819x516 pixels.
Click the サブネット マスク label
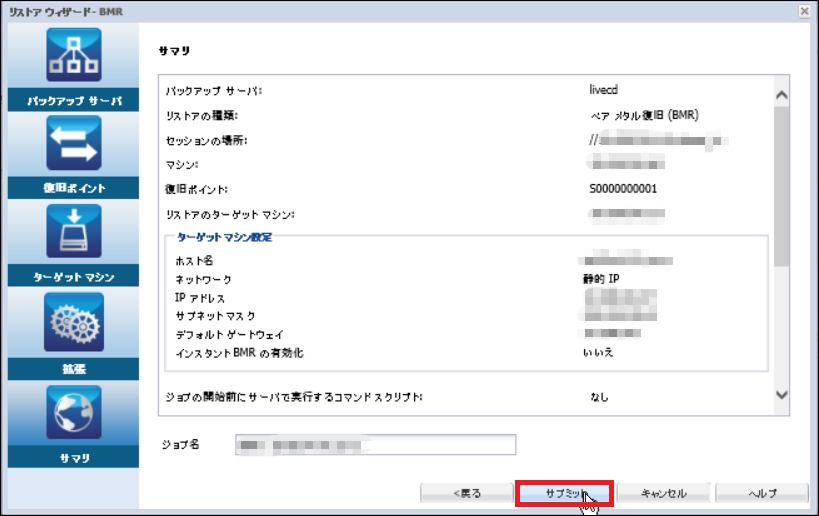[x=215, y=316]
